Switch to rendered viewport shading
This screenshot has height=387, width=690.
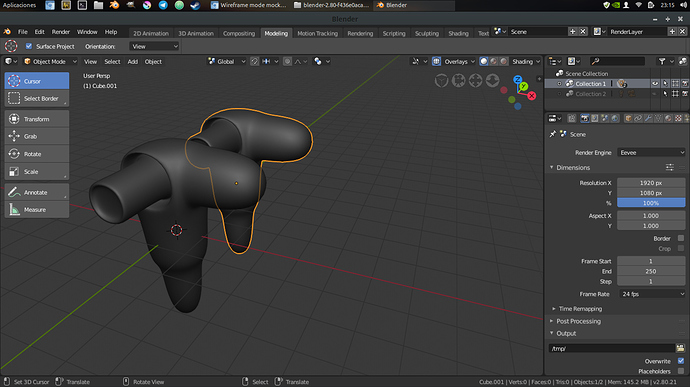click(x=504, y=62)
